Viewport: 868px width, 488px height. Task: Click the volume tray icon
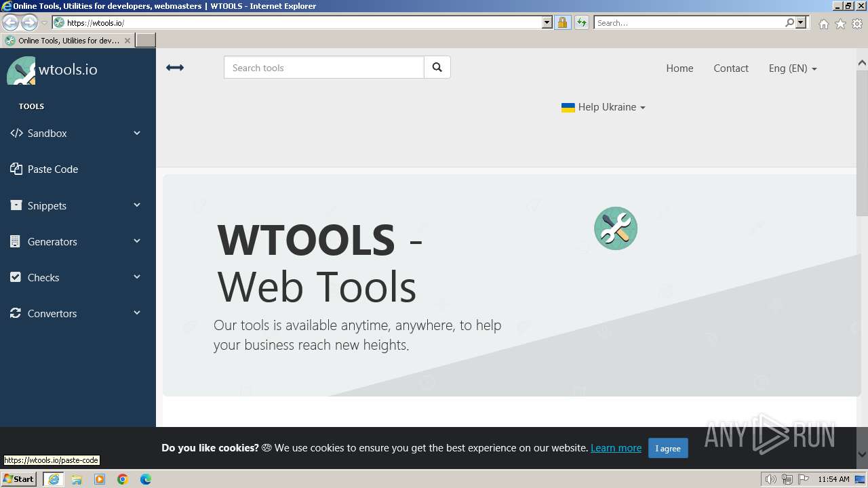click(770, 479)
